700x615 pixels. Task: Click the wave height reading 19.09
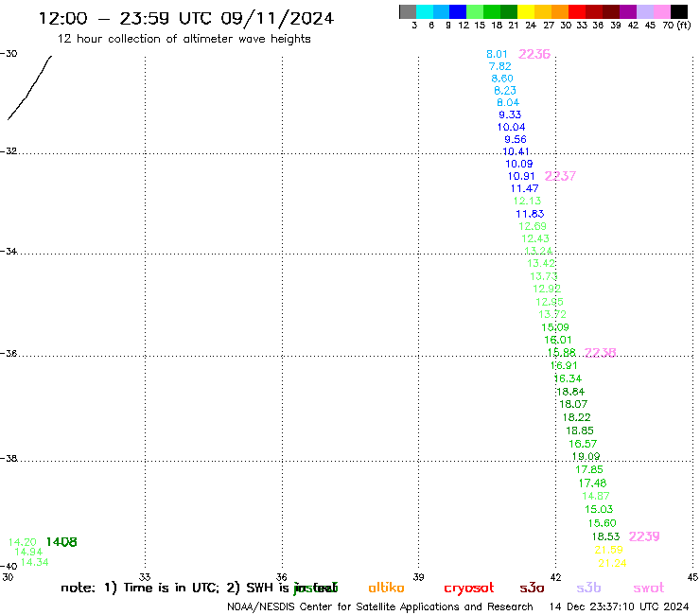[x=586, y=456]
